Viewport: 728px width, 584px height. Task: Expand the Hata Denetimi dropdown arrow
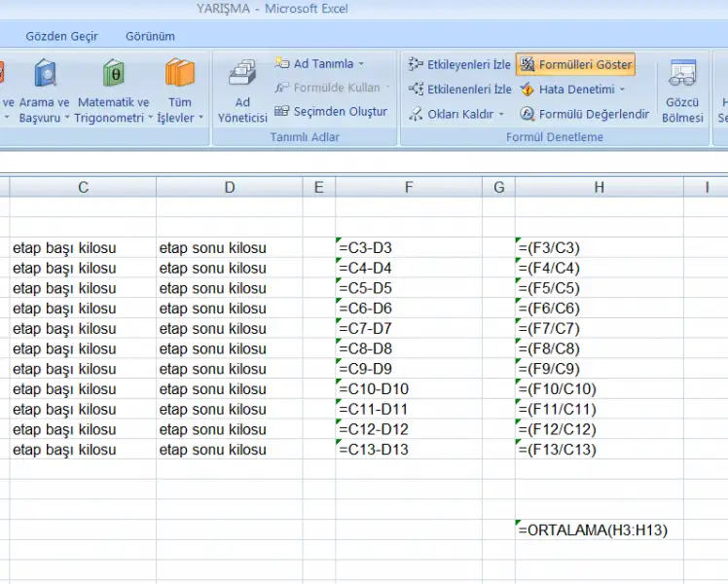click(x=622, y=90)
